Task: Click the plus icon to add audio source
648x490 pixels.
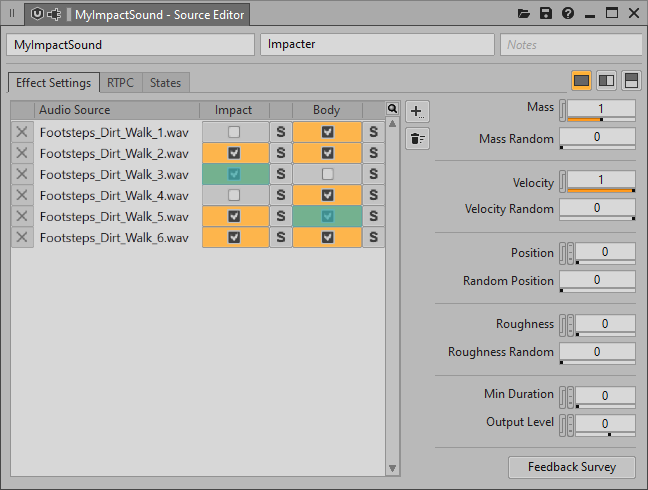Action: click(x=417, y=111)
